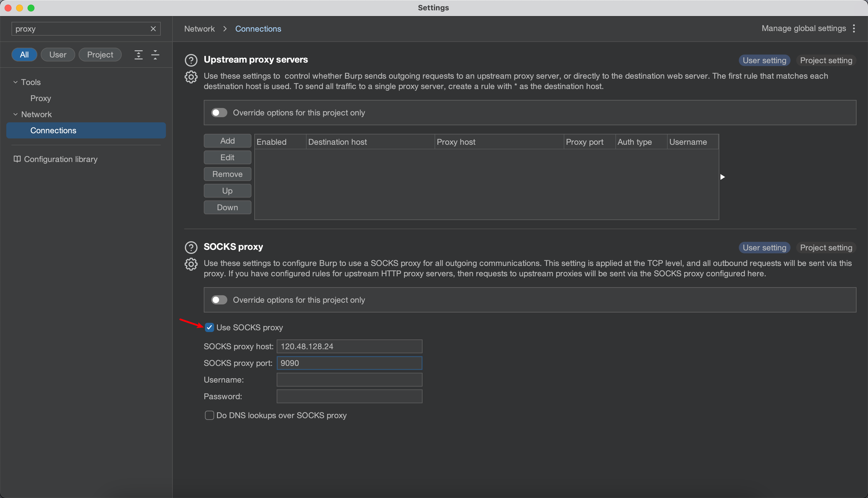Image resolution: width=868 pixels, height=498 pixels.
Task: Toggle the upstream proxy project override switch
Action: 219,113
